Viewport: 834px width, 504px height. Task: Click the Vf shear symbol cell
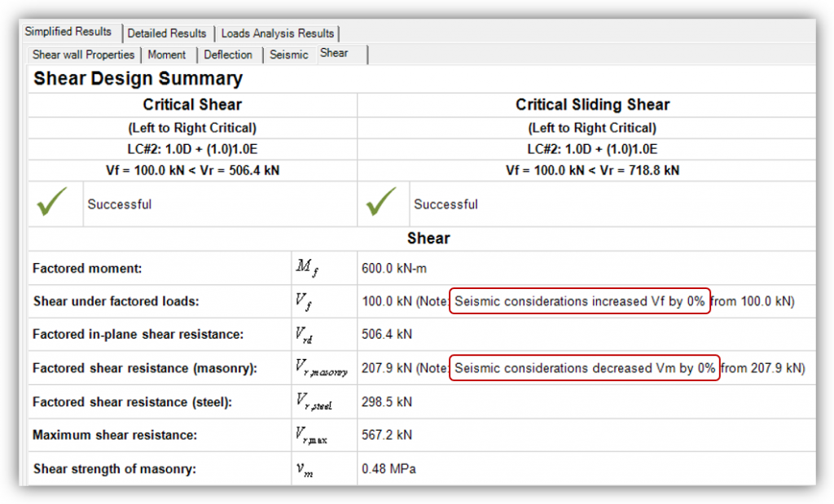pos(304,302)
